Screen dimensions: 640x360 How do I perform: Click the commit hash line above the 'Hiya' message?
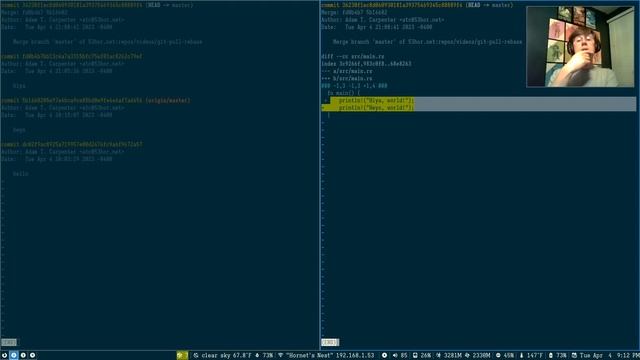coord(71,56)
